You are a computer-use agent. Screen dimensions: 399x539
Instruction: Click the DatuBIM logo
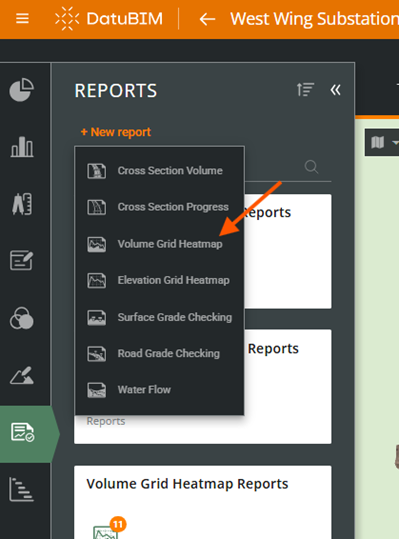coord(109,19)
